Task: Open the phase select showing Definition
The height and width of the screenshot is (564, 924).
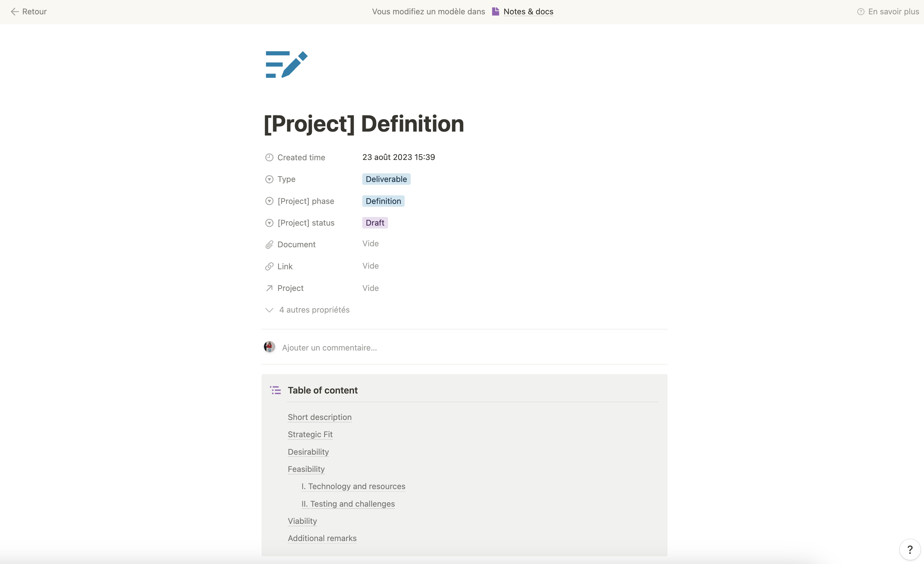Action: coord(383,201)
